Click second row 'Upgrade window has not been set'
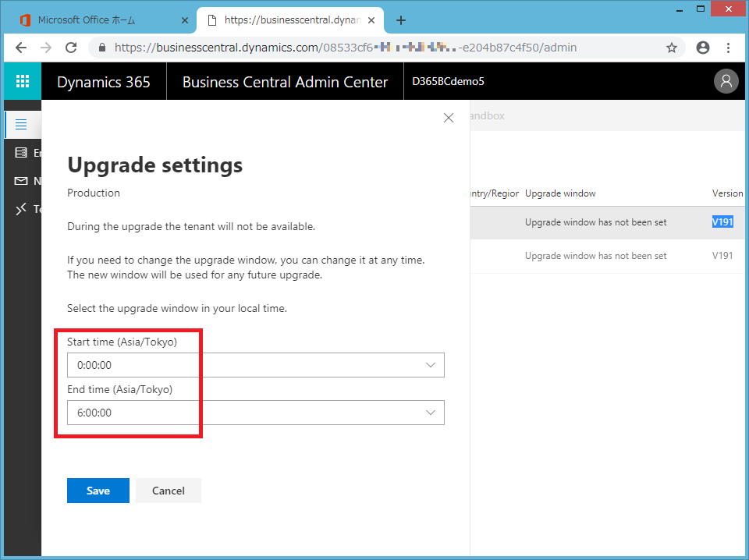This screenshot has width=749, height=560. [x=595, y=256]
